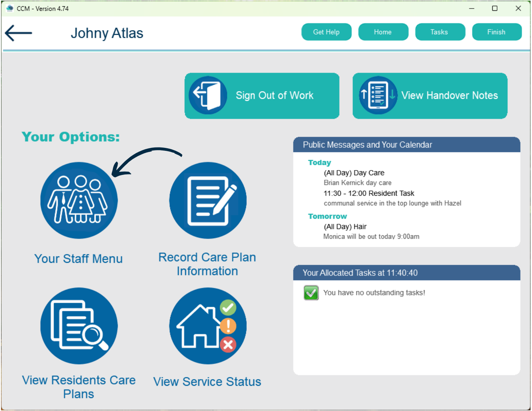
Task: Open View Service Status house icon
Action: 208,326
